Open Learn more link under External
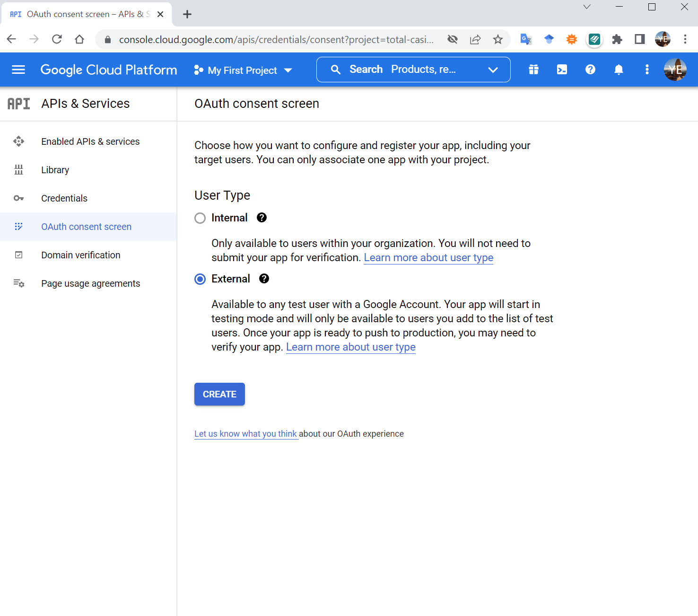 (351, 347)
